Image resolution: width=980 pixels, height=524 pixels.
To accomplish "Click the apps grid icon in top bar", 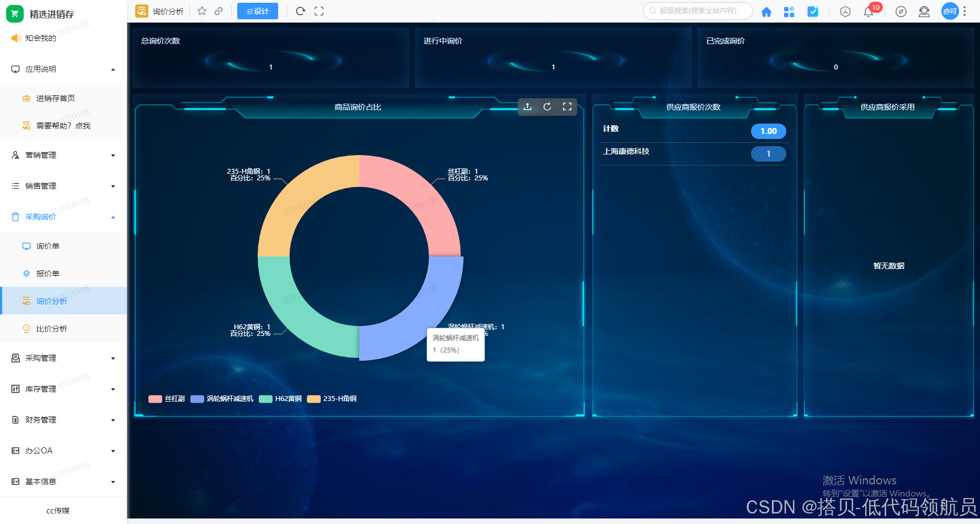I will pos(789,11).
